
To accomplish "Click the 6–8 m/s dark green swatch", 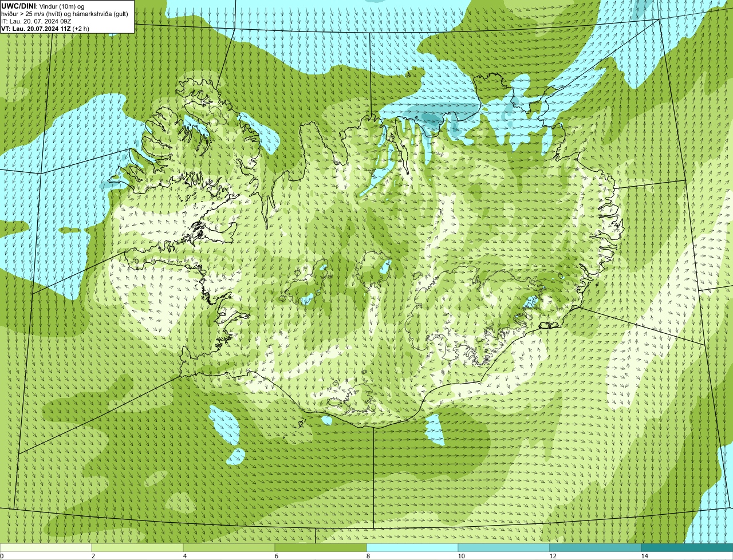I will (321, 548).
